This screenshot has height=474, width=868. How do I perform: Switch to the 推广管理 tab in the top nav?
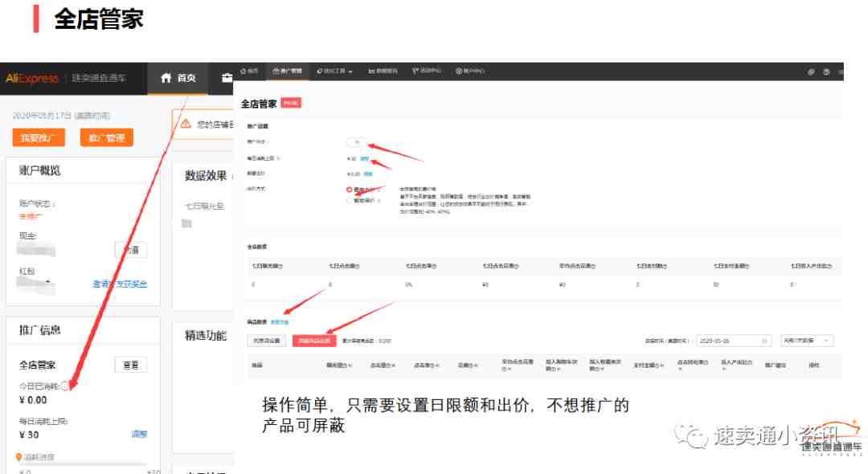tap(287, 72)
